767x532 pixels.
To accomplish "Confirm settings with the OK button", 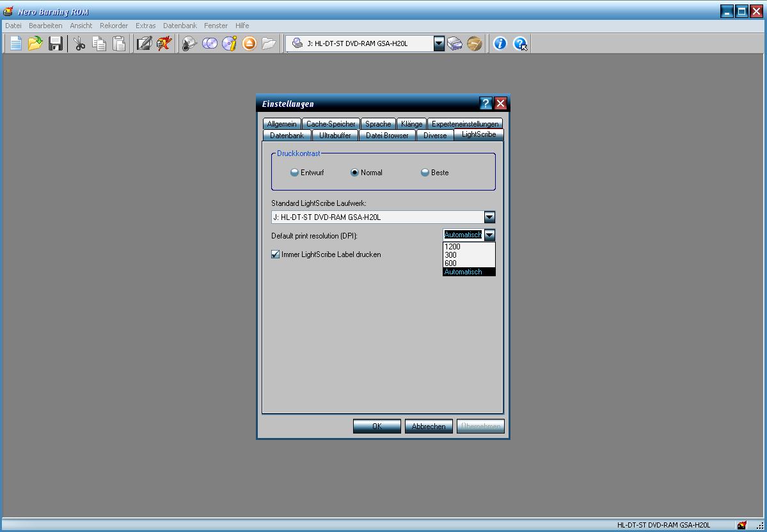I will pos(377,426).
